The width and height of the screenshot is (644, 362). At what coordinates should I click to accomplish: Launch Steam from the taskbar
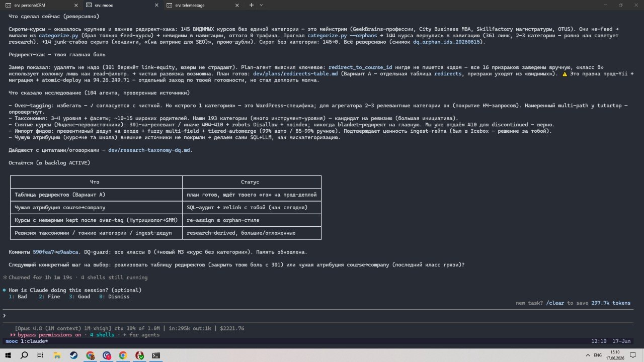pos(73,355)
